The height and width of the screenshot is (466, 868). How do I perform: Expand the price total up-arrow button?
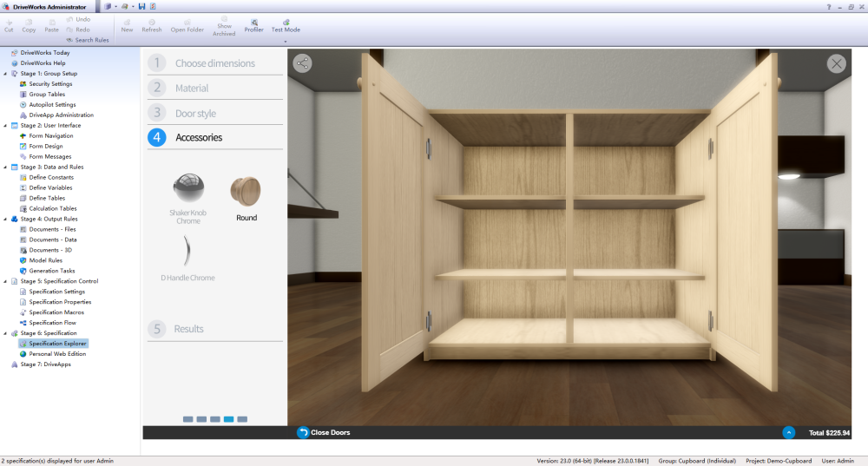788,432
